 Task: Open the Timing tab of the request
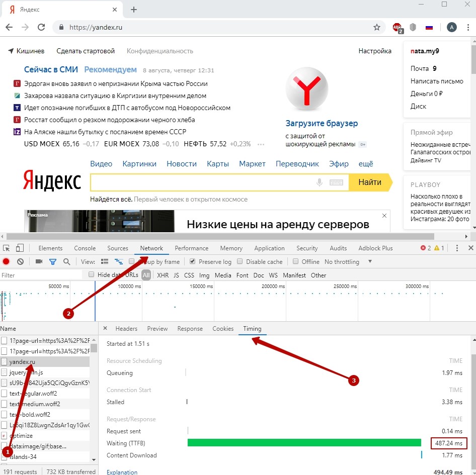point(252,329)
